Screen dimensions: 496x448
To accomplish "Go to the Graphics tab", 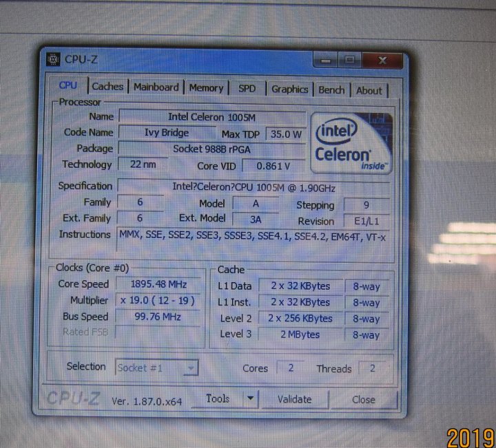I will (290, 89).
